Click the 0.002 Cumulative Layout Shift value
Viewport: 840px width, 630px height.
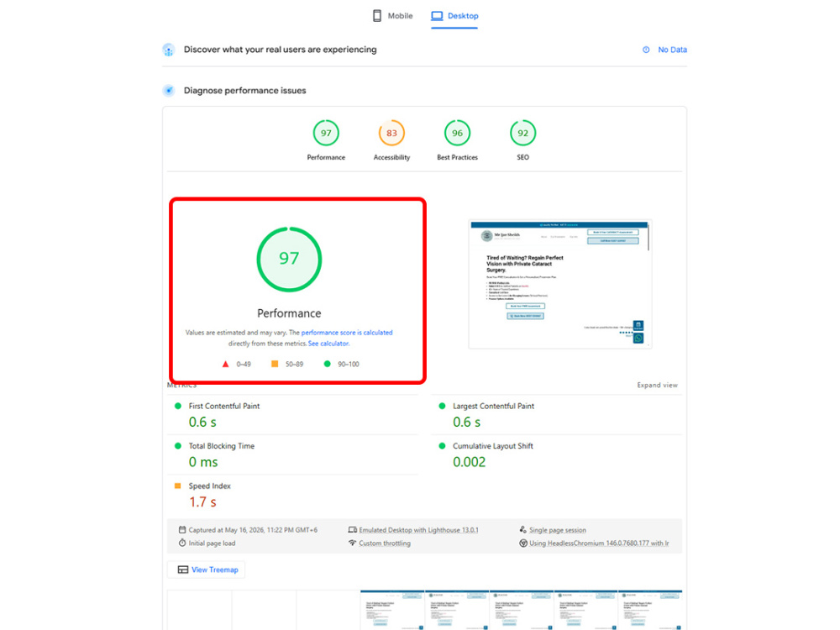click(470, 462)
